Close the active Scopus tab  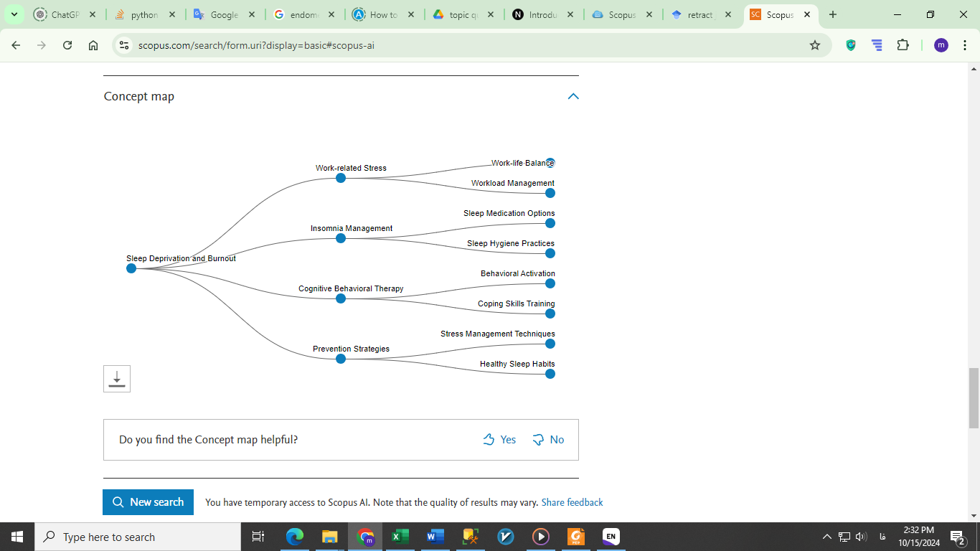(x=807, y=14)
